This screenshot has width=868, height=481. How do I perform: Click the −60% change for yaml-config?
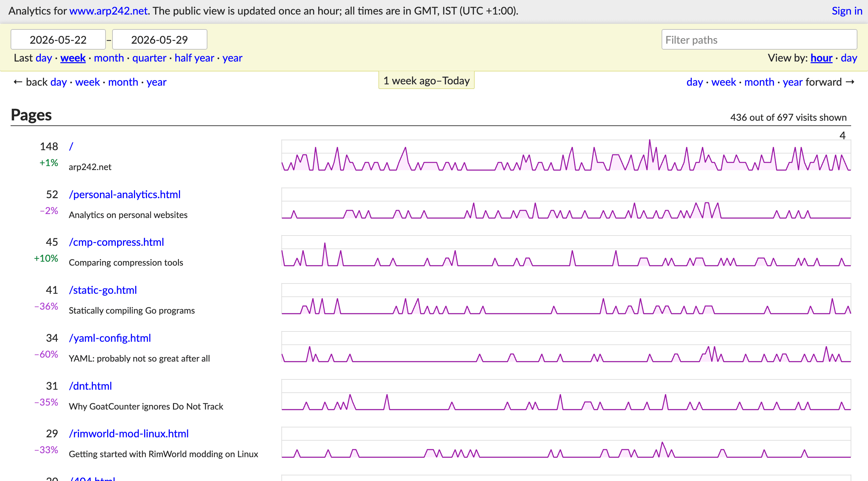(46, 354)
